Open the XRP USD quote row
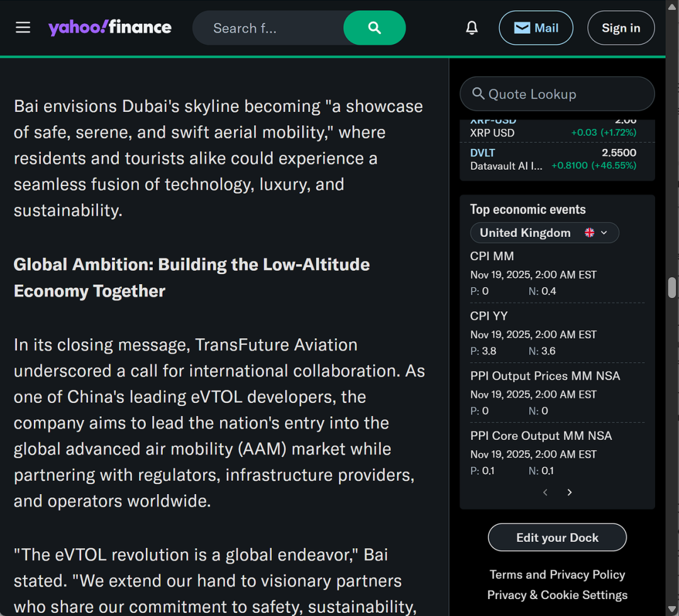The height and width of the screenshot is (616, 679). (x=553, y=129)
